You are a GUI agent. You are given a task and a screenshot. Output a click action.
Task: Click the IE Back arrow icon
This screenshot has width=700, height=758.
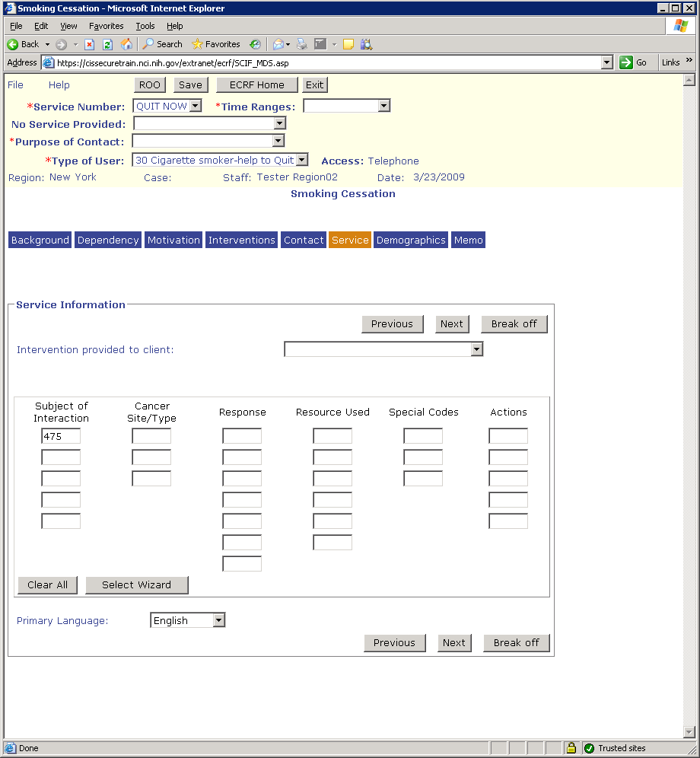(x=13, y=44)
